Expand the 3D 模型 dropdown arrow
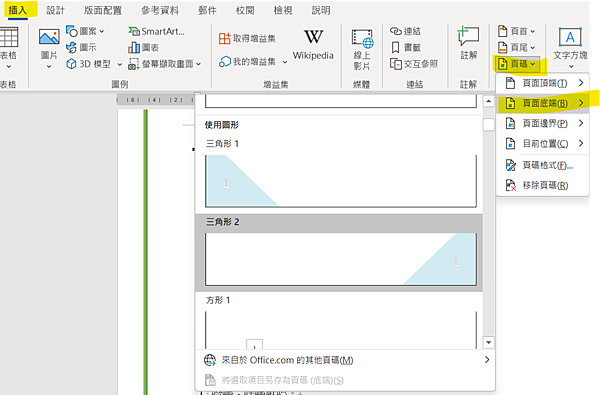This screenshot has width=600, height=395. (x=119, y=64)
